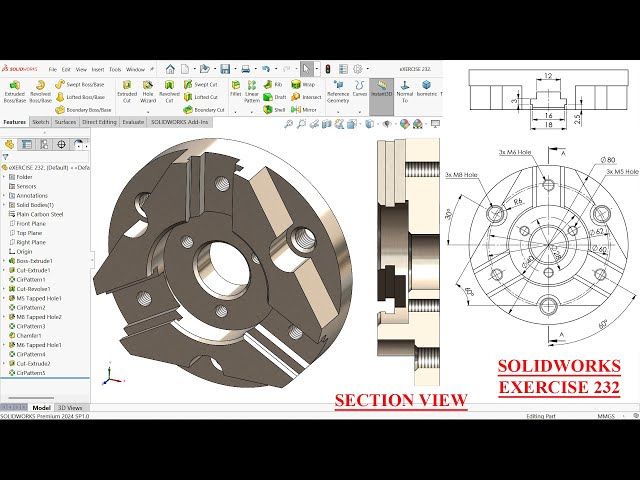Expand the Solid Bodies(1) folder
Image resolution: width=640 pixels, height=480 pixels.
4,205
